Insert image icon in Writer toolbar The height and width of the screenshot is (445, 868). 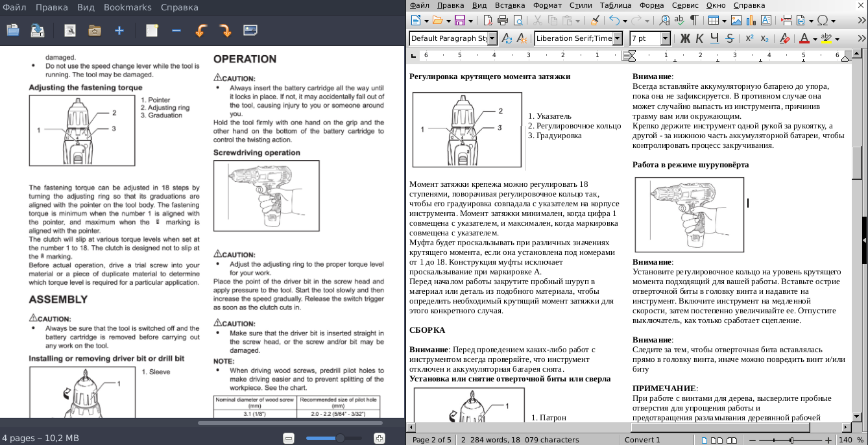pos(736,21)
